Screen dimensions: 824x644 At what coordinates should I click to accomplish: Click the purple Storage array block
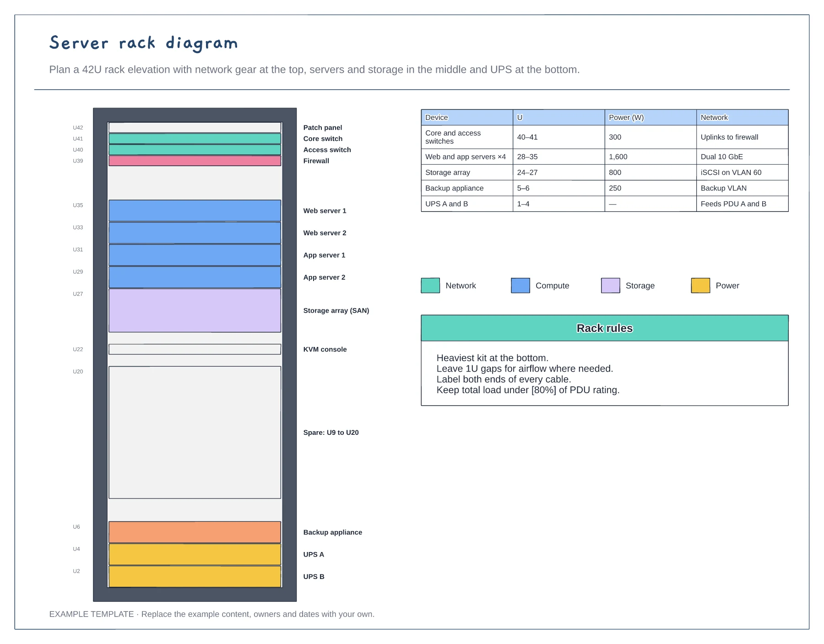(195, 310)
